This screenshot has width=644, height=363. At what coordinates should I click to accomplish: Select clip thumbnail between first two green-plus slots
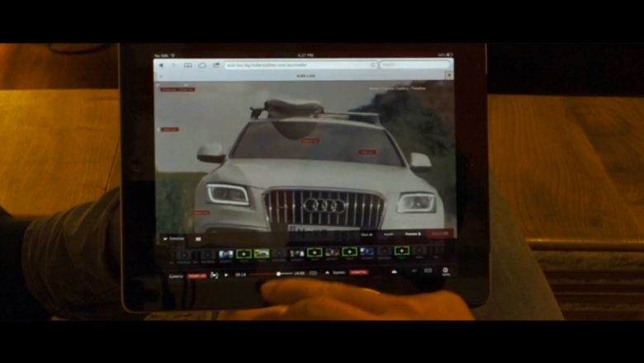tap(297, 253)
